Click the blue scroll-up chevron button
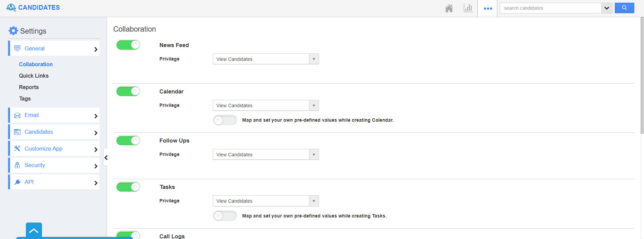644x239 pixels. [x=34, y=231]
